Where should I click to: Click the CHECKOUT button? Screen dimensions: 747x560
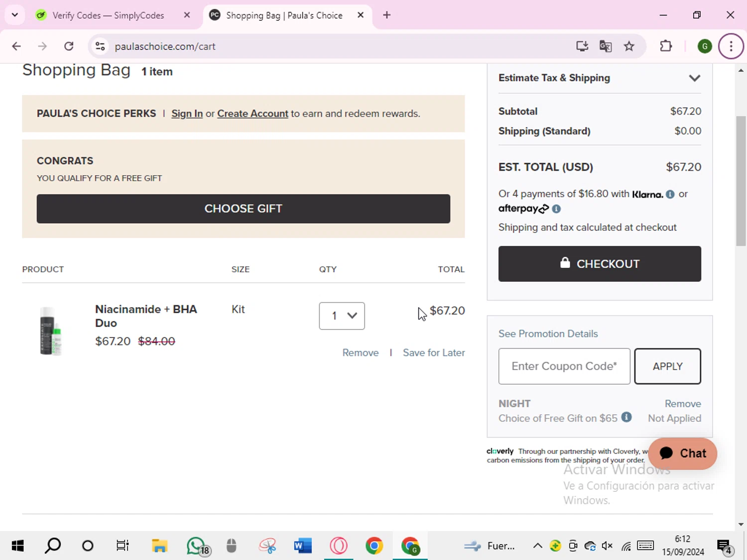600,264
